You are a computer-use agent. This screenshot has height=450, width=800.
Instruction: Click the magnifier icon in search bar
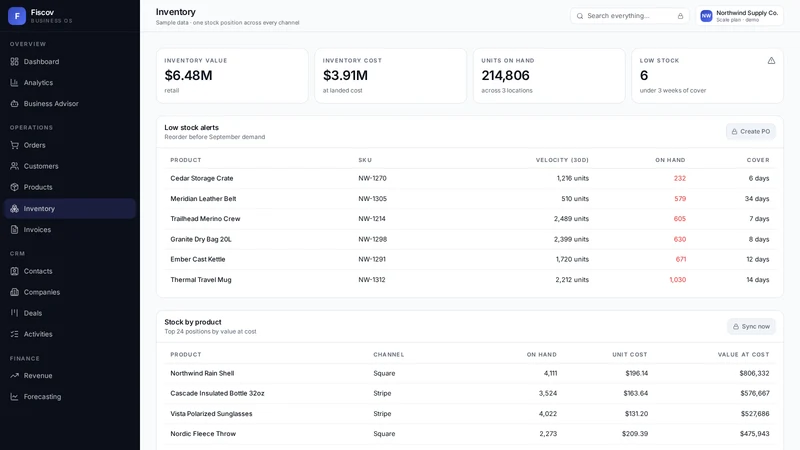[x=580, y=16]
